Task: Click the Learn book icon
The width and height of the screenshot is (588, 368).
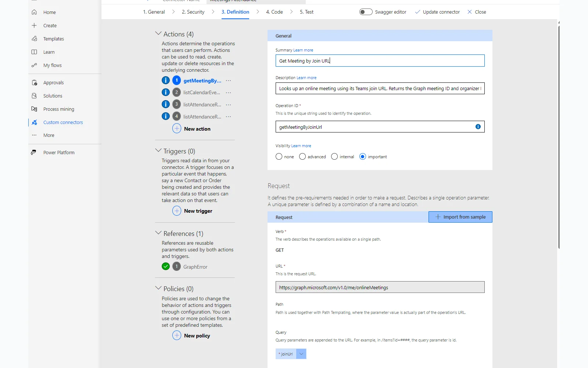Action: tap(34, 52)
